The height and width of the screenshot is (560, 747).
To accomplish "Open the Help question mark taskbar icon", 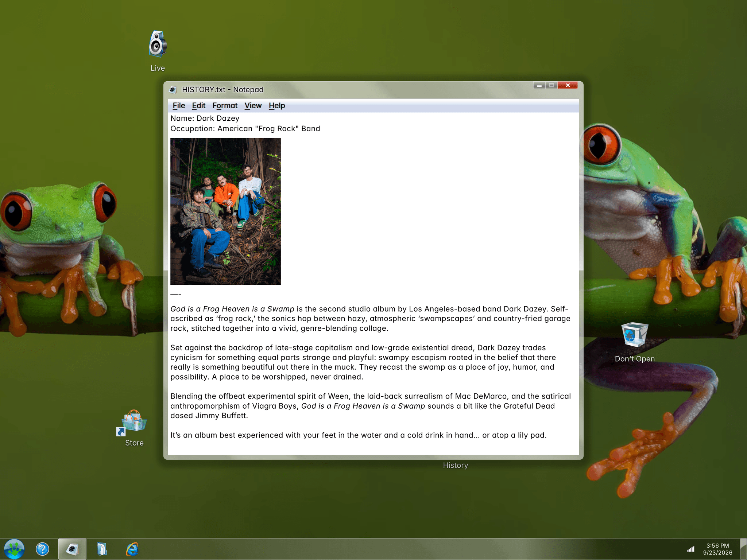I will [42, 549].
